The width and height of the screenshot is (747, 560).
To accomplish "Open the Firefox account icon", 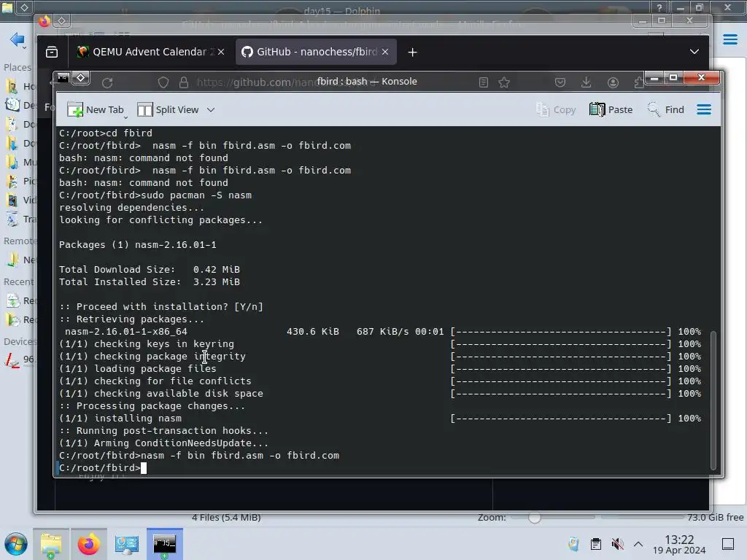I will tap(613, 82).
